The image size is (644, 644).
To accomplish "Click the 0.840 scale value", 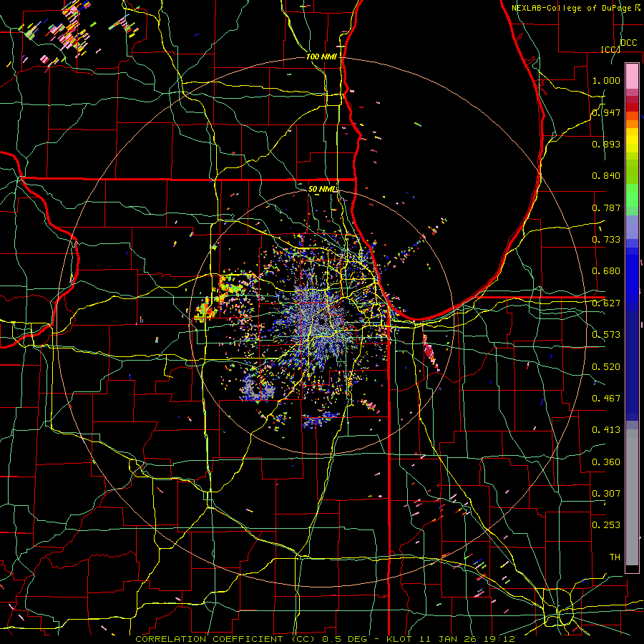I will coord(606,176).
